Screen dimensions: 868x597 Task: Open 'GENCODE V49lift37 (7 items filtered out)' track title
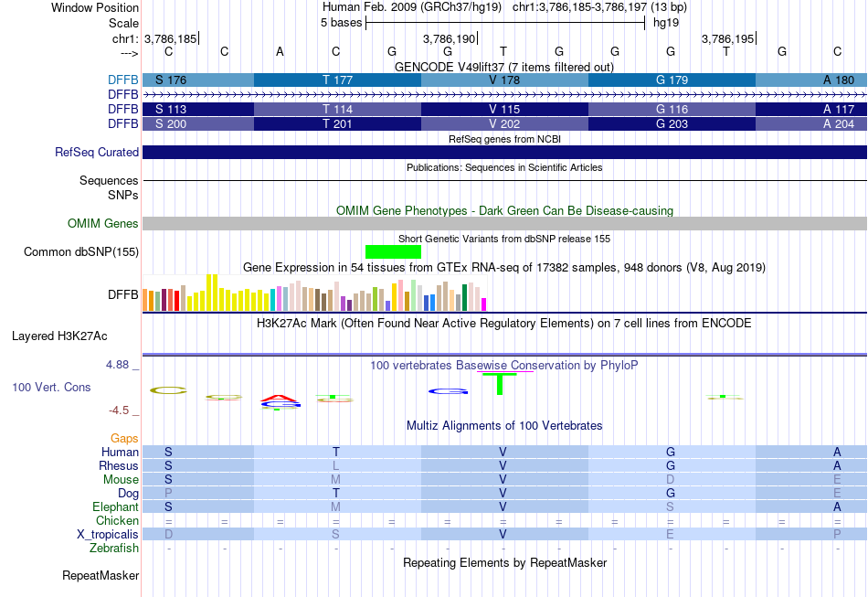click(504, 67)
